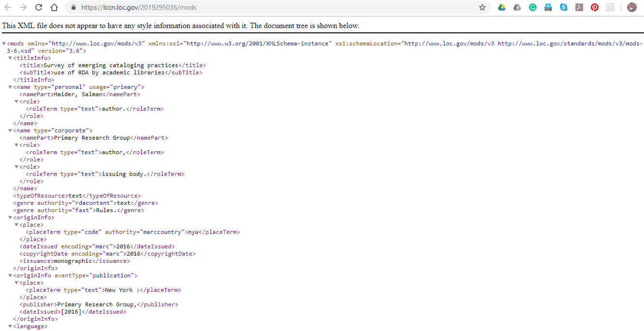Navigate back using the back arrow
The image size is (644, 331).
coord(8,7)
